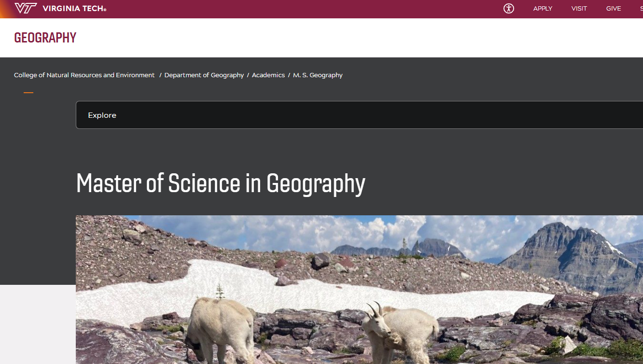The height and width of the screenshot is (364, 643).
Task: Navigate to Department of Geography breadcrumb
Action: tap(204, 75)
